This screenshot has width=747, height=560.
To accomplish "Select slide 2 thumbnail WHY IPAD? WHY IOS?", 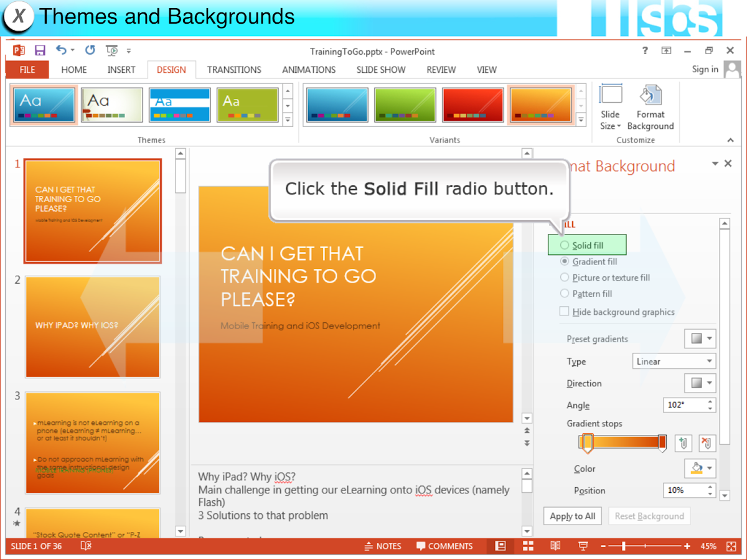I will point(92,326).
